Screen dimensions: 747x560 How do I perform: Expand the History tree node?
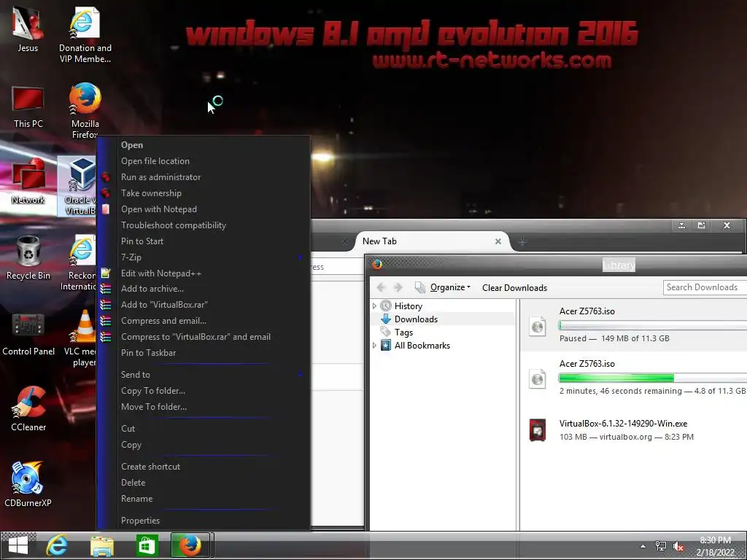point(374,306)
